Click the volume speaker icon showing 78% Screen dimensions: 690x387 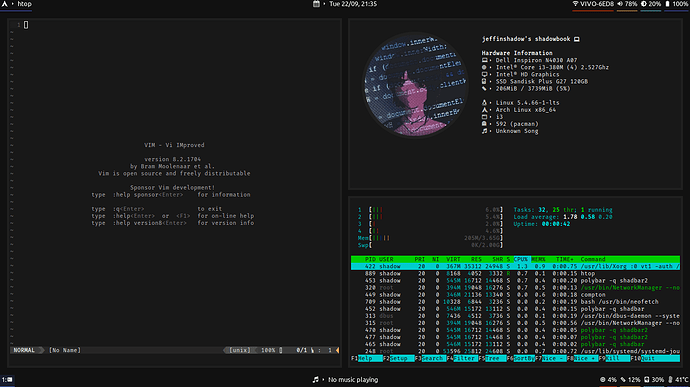620,4
